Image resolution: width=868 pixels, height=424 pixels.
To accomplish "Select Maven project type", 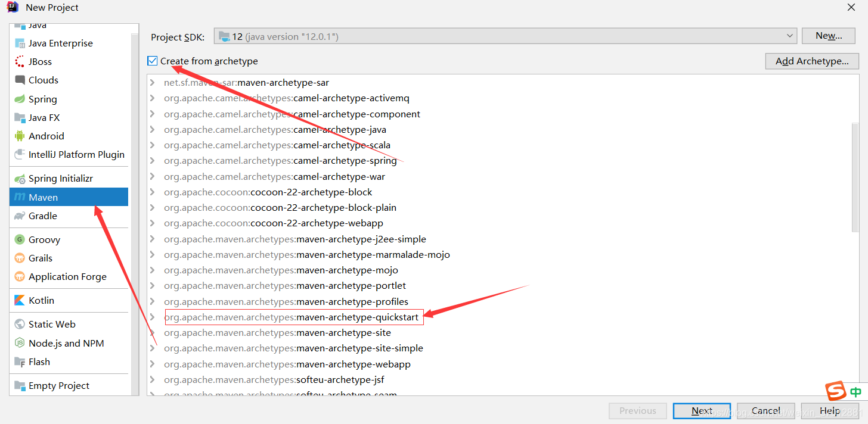I will pyautogui.click(x=69, y=197).
